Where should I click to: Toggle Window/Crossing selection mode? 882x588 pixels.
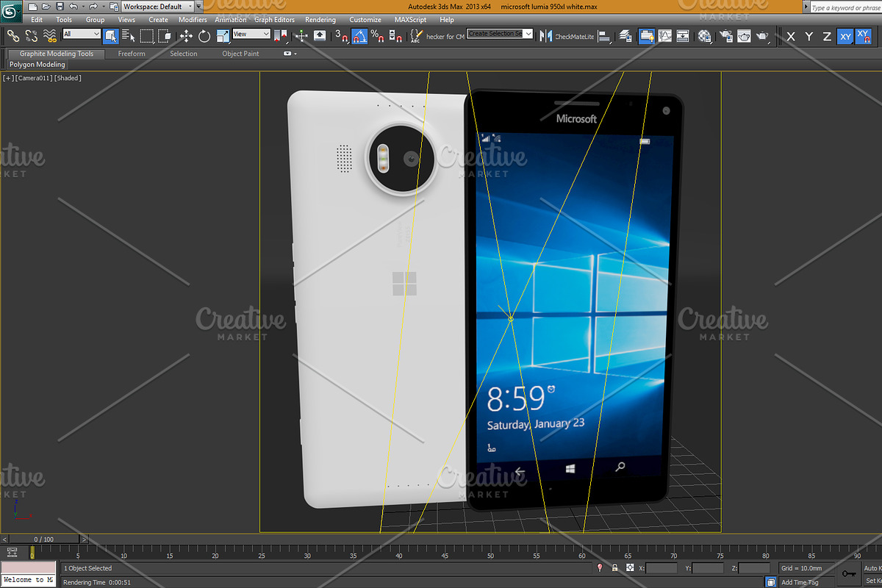pos(165,35)
